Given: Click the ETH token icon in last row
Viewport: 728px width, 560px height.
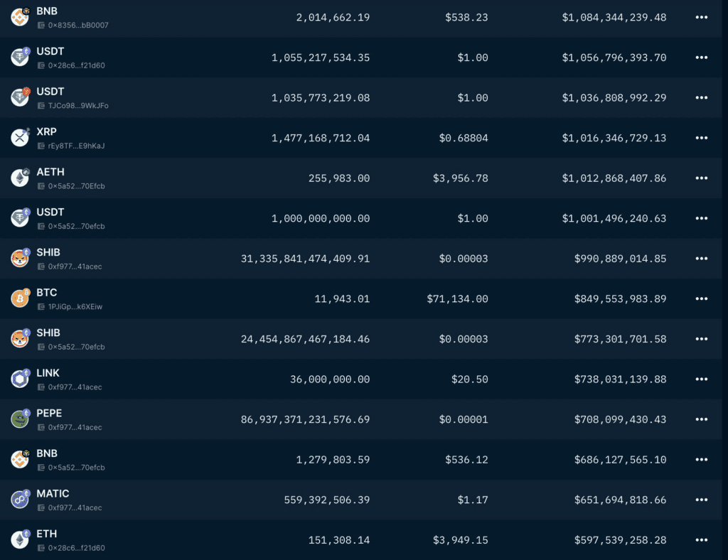Looking at the screenshot, I should click(x=19, y=540).
